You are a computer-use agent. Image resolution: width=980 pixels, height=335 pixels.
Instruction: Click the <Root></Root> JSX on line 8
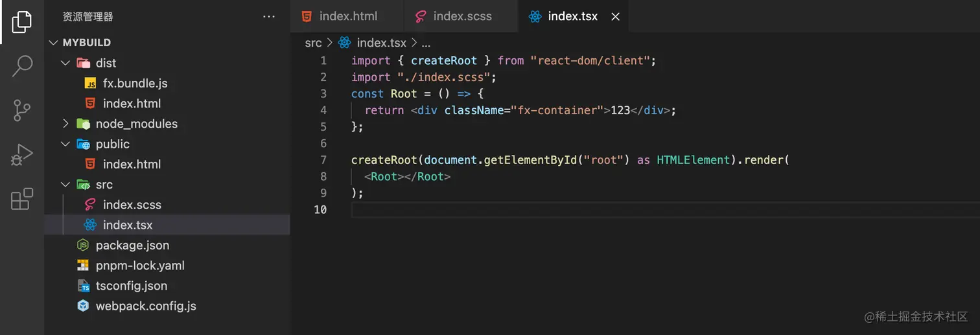coord(407,176)
